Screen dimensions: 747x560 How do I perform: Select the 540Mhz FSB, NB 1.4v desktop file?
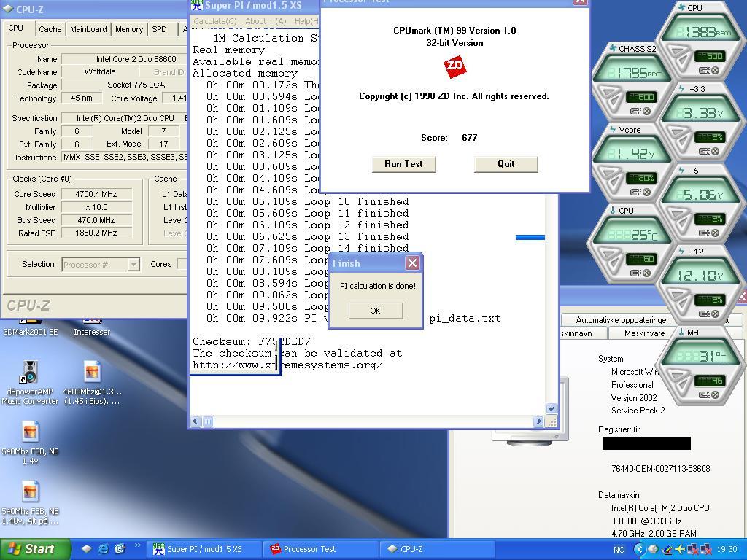(x=30, y=443)
